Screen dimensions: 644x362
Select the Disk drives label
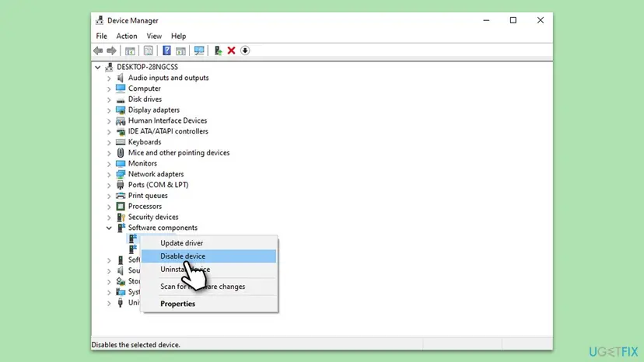(145, 99)
